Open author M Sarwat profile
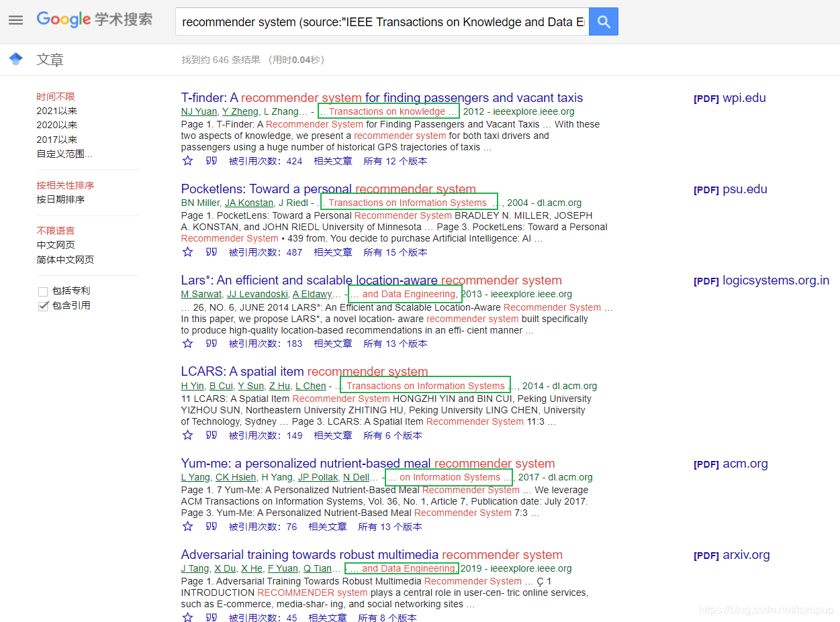Image resolution: width=840 pixels, height=622 pixels. (x=201, y=294)
